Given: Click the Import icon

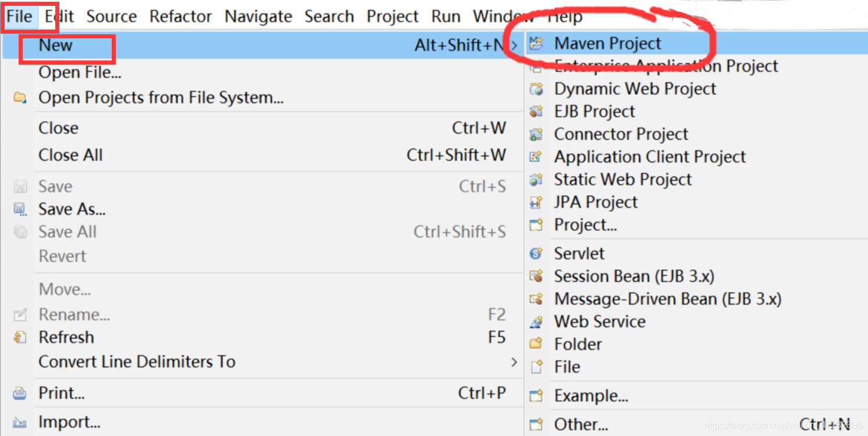Looking at the screenshot, I should pyautogui.click(x=20, y=422).
